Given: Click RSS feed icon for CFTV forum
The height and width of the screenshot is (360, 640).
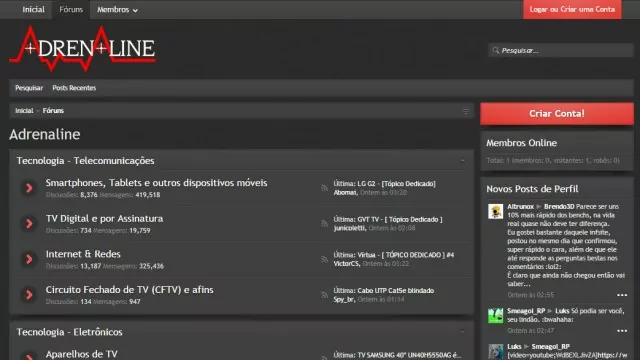Looking at the screenshot, I should tap(324, 295).
